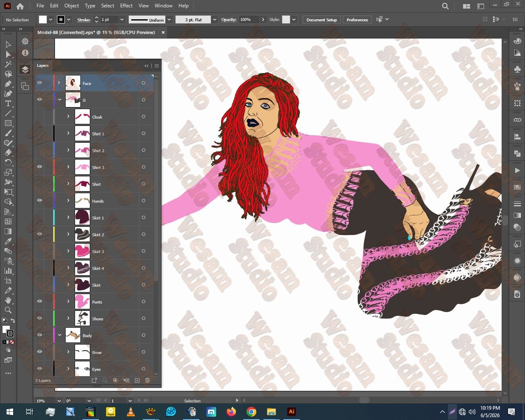Toggle visibility of the Face layer
This screenshot has width=525, height=420.
pos(40,83)
